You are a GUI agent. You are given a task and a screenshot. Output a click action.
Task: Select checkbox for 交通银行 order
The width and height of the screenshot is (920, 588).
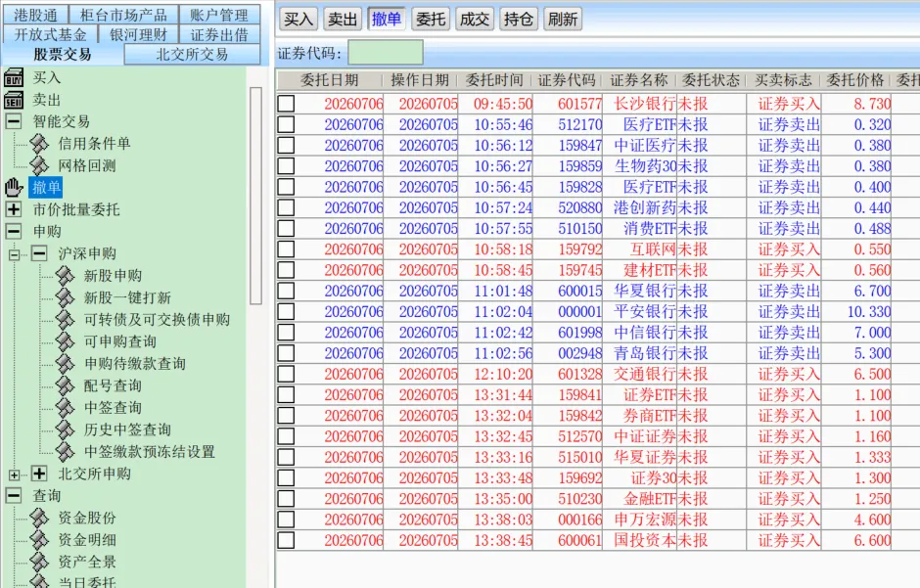point(287,374)
